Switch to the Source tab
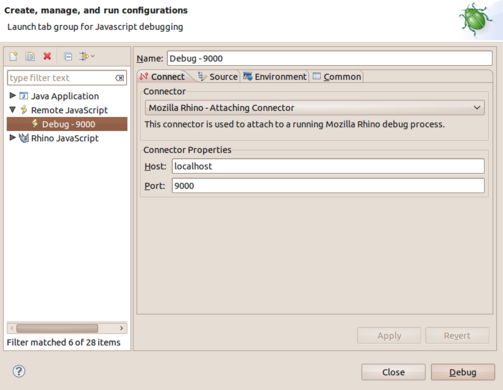Viewport: 503px width, 390px height. pyautogui.click(x=217, y=77)
